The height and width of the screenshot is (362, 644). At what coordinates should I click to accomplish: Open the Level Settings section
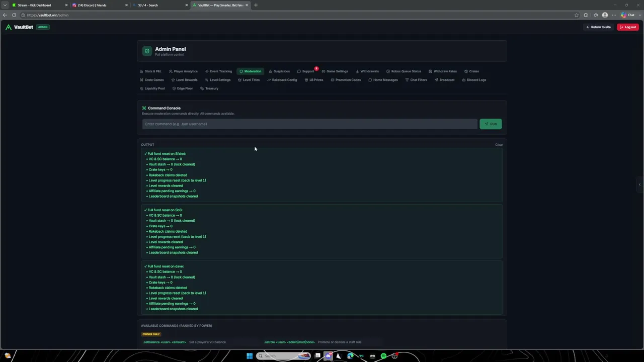coord(217,80)
